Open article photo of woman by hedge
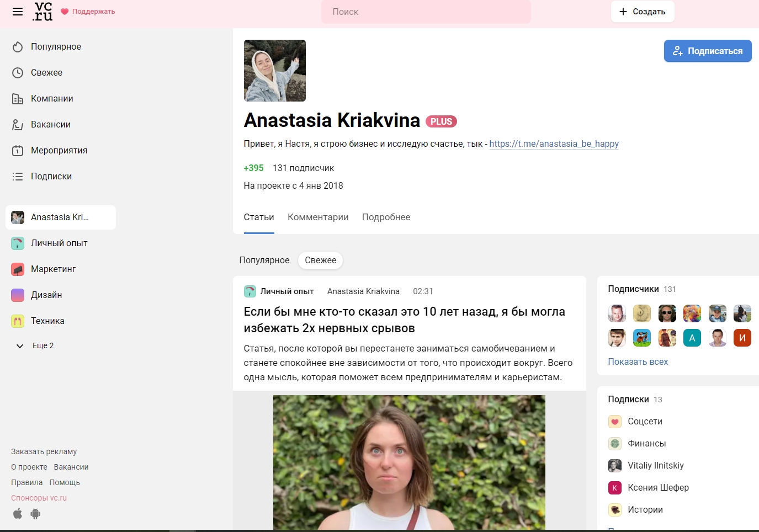 coord(409,462)
